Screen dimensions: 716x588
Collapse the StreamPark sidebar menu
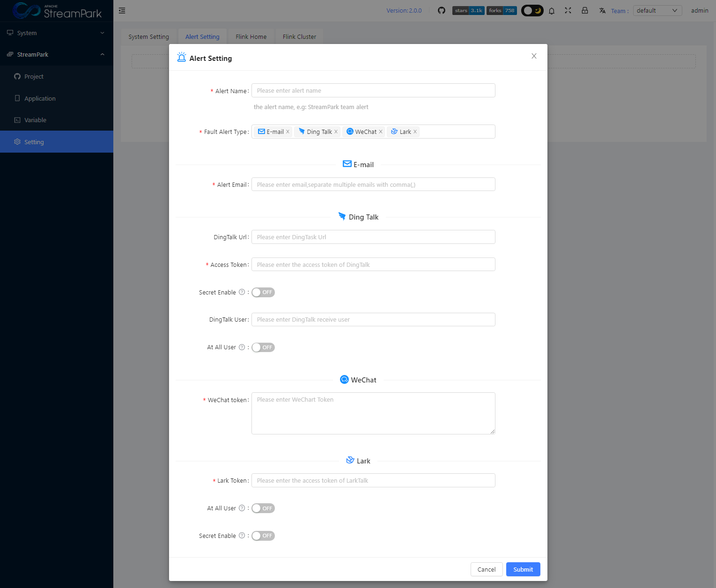tap(56, 54)
